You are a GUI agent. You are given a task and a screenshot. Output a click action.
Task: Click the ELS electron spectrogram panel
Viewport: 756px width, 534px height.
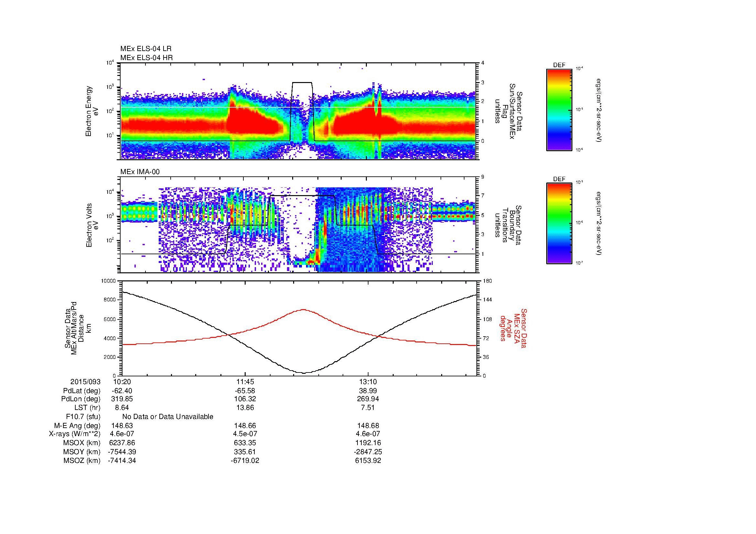[298, 111]
